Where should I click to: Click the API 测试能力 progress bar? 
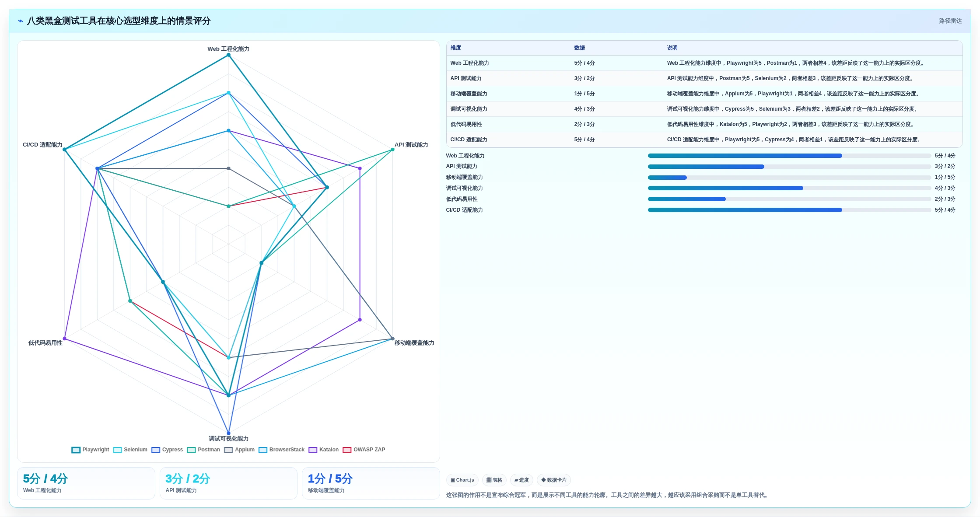point(789,167)
